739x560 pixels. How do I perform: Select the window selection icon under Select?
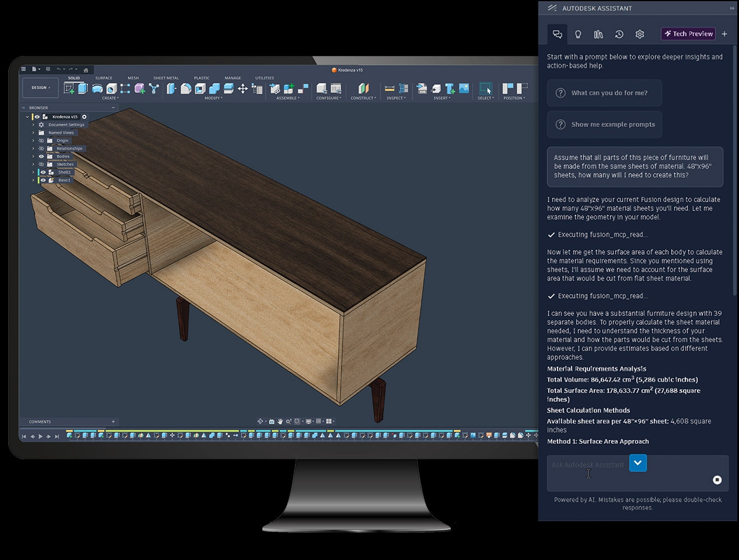(485, 88)
